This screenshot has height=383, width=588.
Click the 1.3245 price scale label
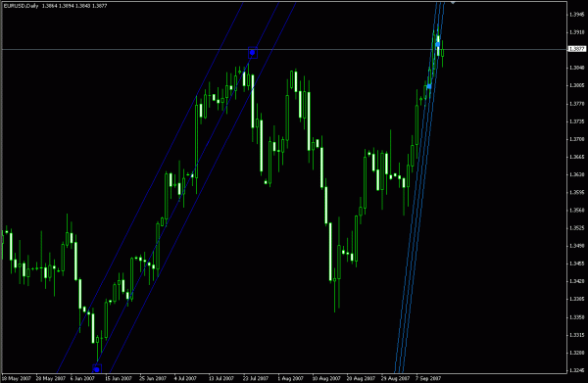click(x=577, y=370)
